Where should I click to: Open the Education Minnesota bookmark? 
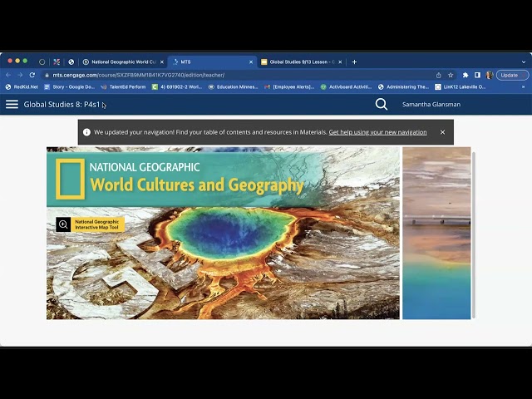(x=233, y=87)
